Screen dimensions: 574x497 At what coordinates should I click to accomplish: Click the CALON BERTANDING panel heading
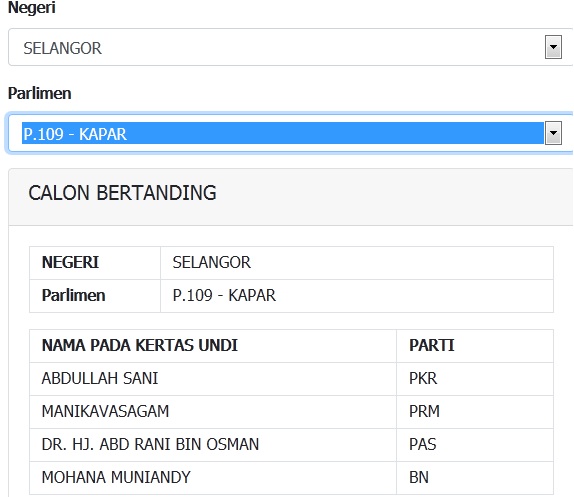(122, 193)
